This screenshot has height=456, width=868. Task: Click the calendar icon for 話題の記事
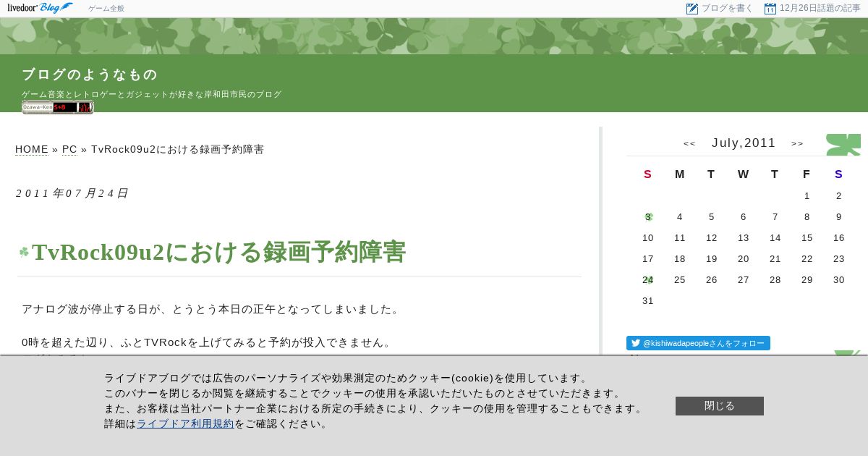click(x=770, y=9)
